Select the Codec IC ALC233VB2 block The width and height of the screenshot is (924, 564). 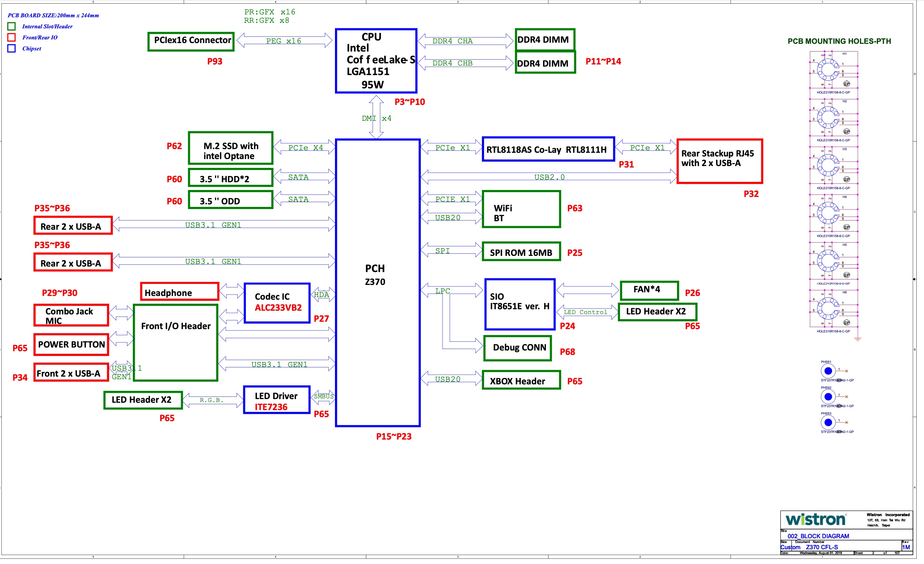click(277, 303)
